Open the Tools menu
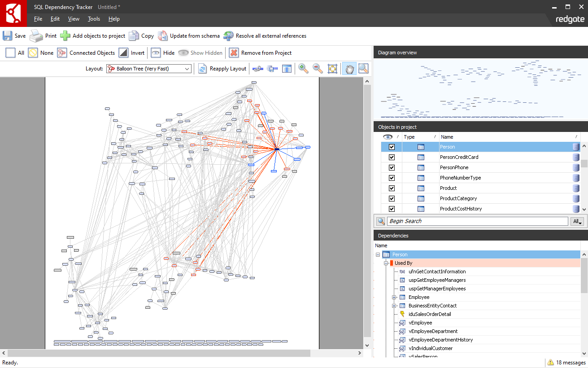Screen dimensions: 588x368 [x=94, y=19]
